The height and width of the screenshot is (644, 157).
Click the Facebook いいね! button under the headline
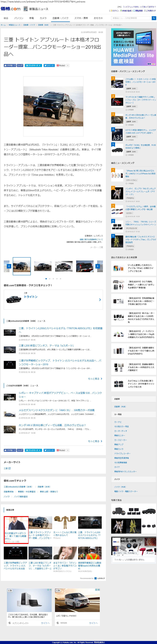[x=10, y=66]
